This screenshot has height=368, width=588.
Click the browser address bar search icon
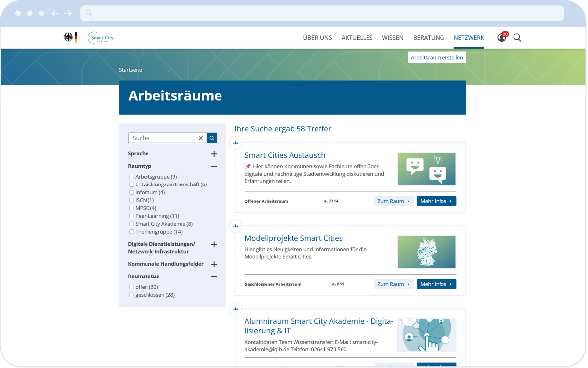[x=89, y=13]
